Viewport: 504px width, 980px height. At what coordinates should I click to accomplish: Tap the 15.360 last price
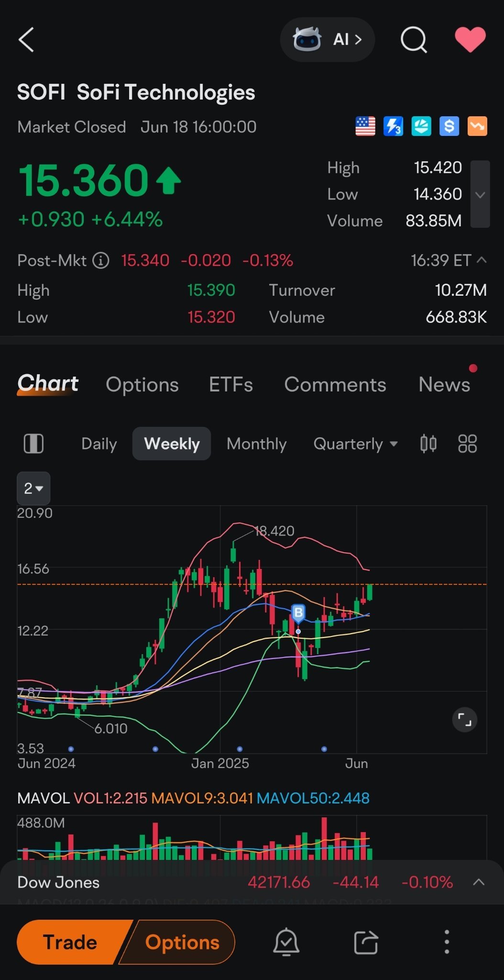[84, 180]
